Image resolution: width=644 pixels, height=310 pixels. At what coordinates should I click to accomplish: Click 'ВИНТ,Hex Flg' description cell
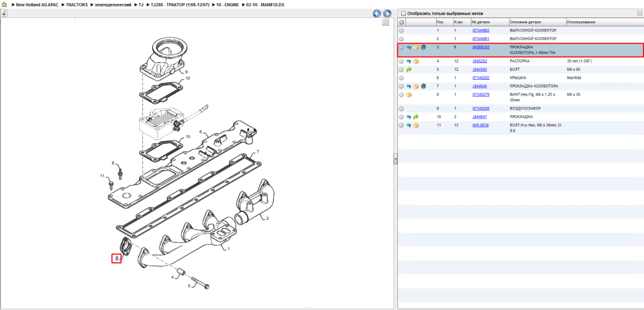point(533,97)
